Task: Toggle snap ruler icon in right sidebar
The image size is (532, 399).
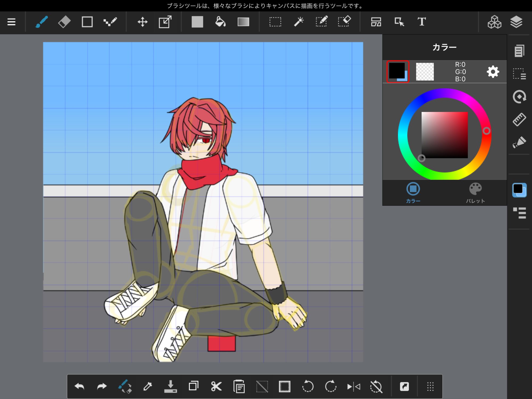Action: pos(519,119)
